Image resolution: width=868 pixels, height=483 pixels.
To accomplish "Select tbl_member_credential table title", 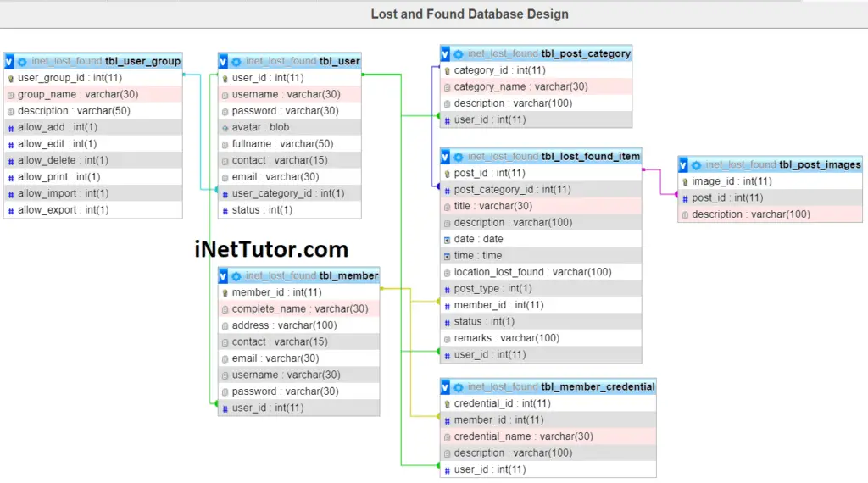I will point(598,386).
